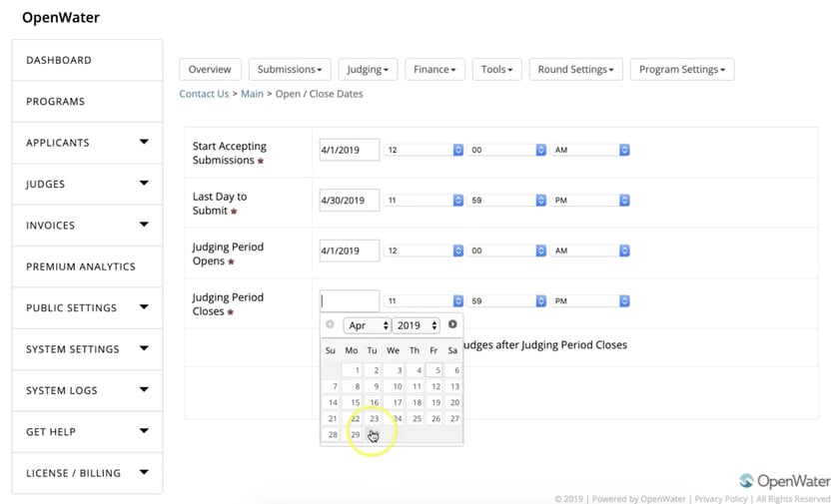Select April 29 in the calendar

coord(355,435)
